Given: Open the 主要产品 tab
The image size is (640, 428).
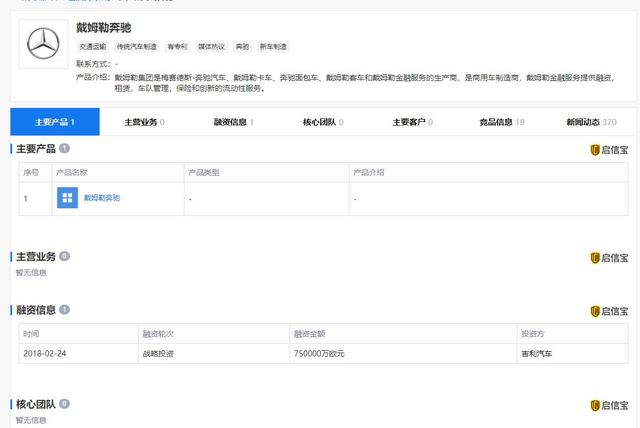Looking at the screenshot, I should 55,122.
